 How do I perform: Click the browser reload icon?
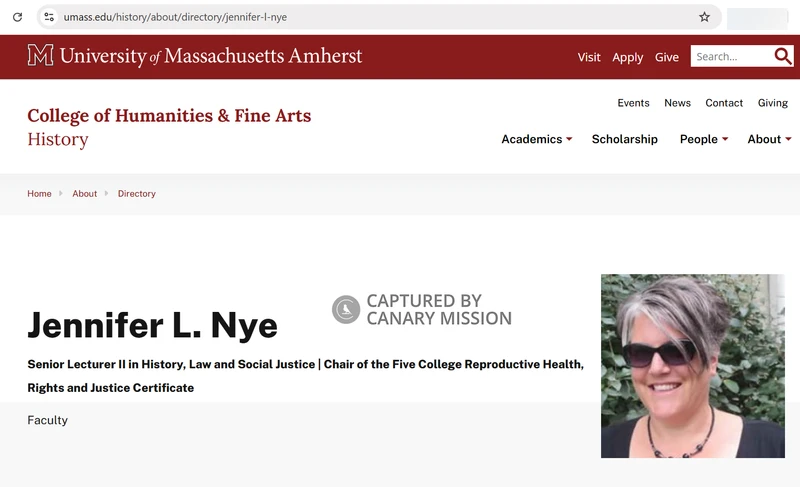(x=17, y=17)
